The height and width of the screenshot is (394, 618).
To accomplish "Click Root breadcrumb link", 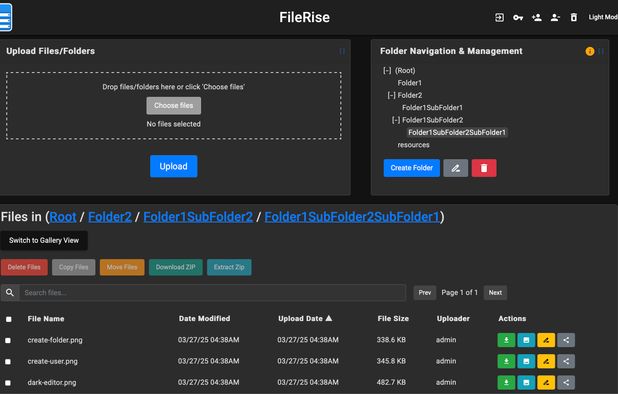I will tap(63, 217).
